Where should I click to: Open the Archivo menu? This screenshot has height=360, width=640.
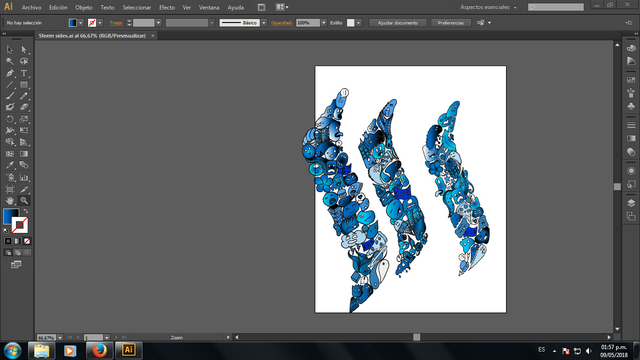point(31,7)
